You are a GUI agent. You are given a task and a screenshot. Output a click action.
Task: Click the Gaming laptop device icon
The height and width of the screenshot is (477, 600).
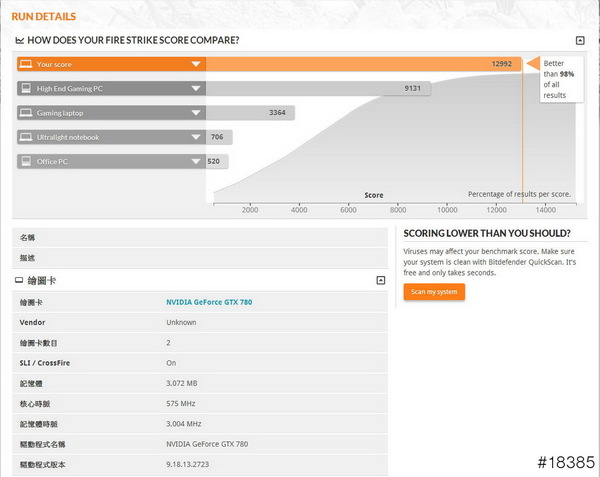click(x=25, y=112)
